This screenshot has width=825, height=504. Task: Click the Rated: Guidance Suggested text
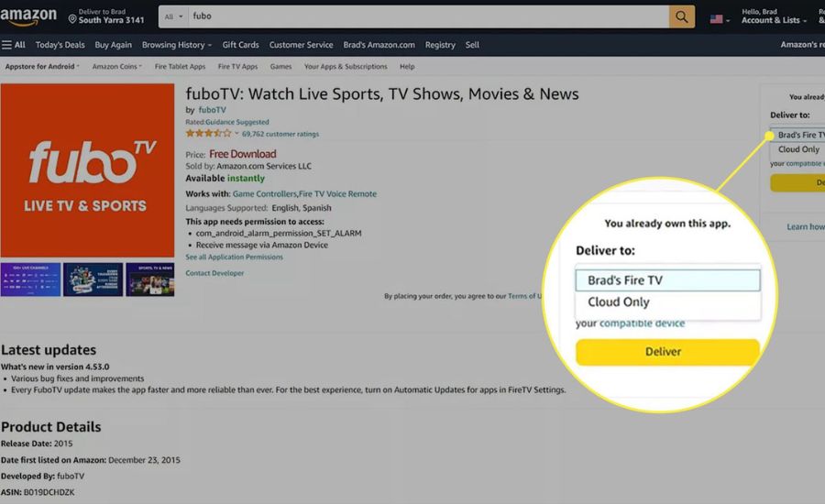click(227, 122)
